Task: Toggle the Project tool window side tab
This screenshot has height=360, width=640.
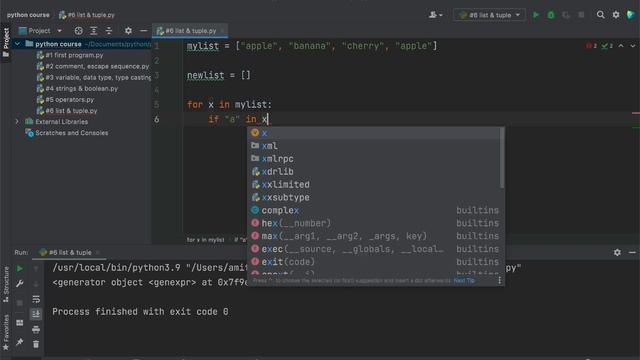Action: (x=6, y=43)
